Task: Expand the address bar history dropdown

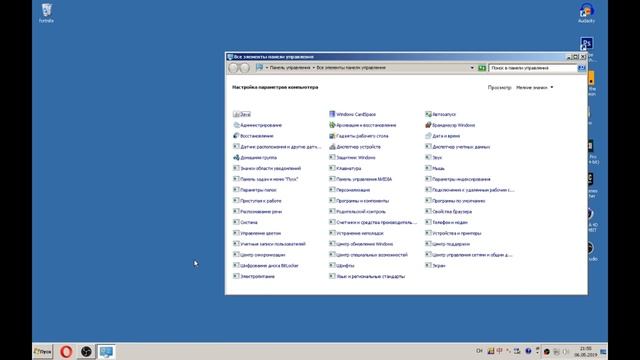Action: pyautogui.click(x=472, y=68)
